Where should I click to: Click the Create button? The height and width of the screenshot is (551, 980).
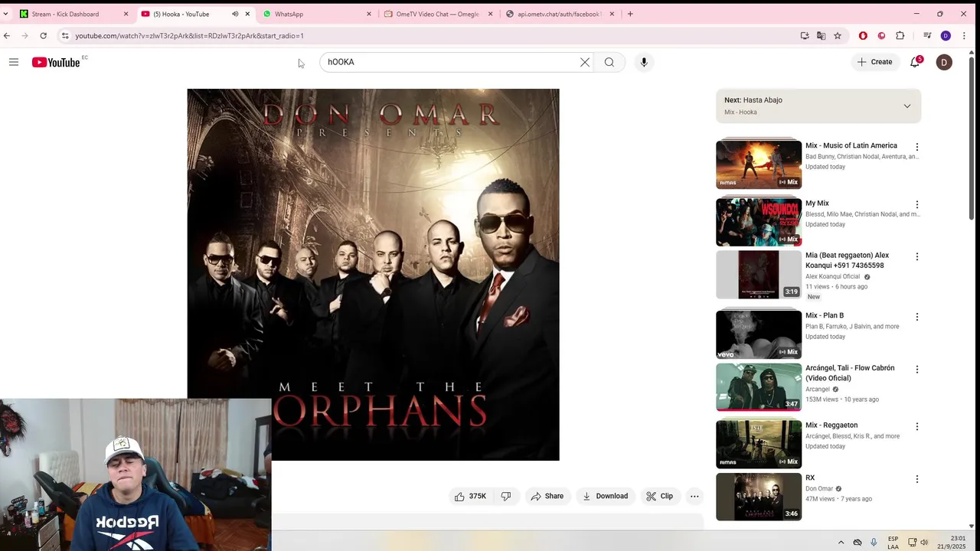pyautogui.click(x=874, y=62)
